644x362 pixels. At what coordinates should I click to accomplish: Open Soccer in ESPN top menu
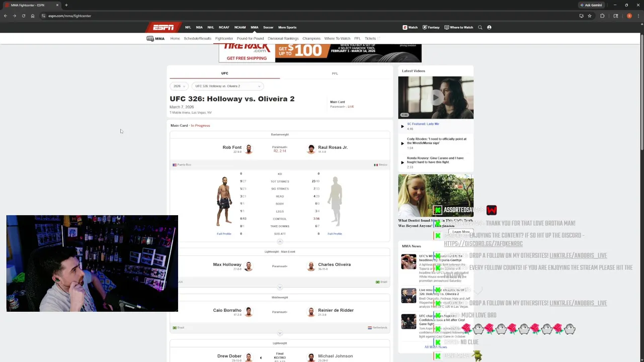[x=268, y=27]
